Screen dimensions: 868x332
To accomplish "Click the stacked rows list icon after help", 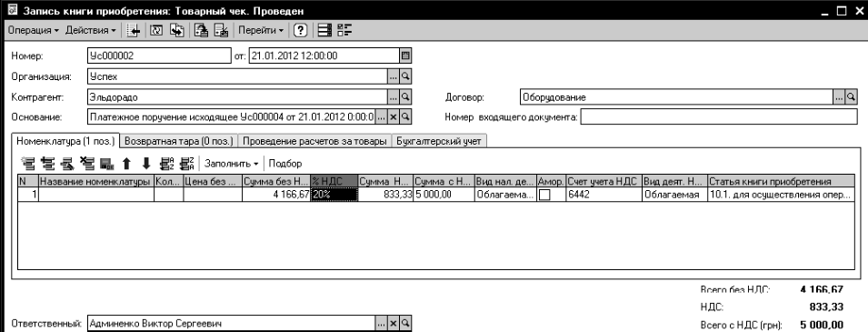I will coord(325,31).
